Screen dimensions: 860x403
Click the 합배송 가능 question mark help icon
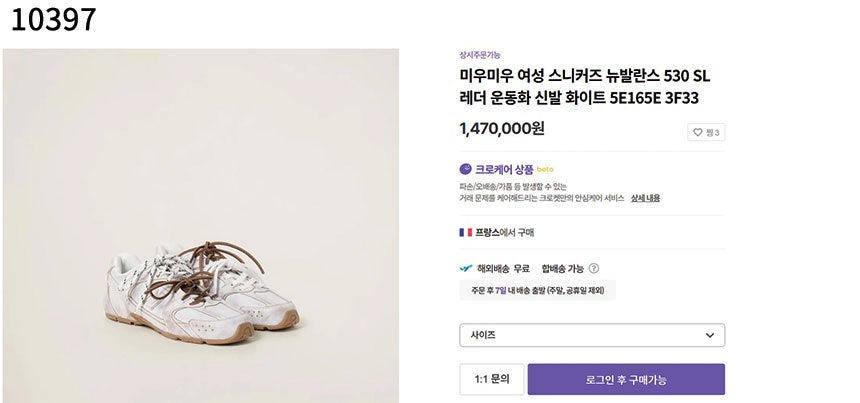pyautogui.click(x=594, y=268)
